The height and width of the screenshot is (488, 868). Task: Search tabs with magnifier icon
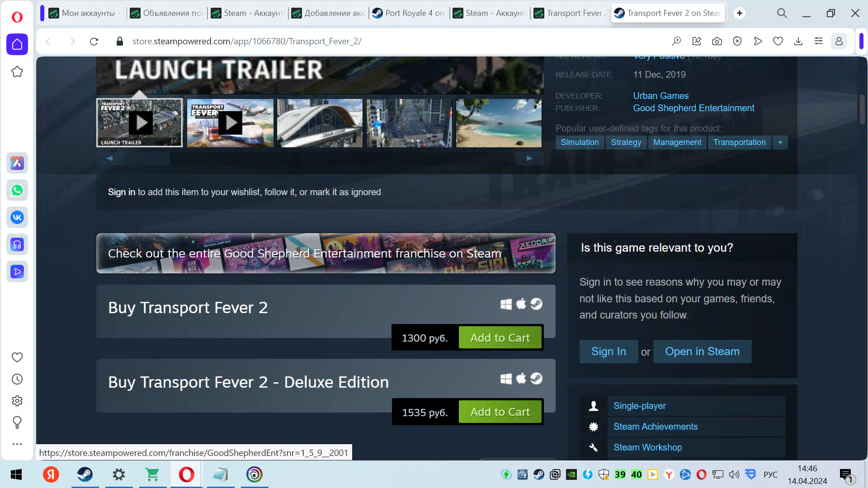click(782, 13)
